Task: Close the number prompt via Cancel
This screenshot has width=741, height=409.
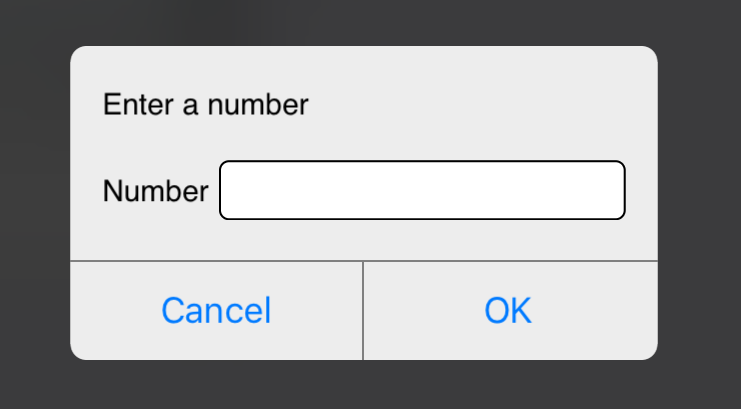Action: click(x=216, y=310)
